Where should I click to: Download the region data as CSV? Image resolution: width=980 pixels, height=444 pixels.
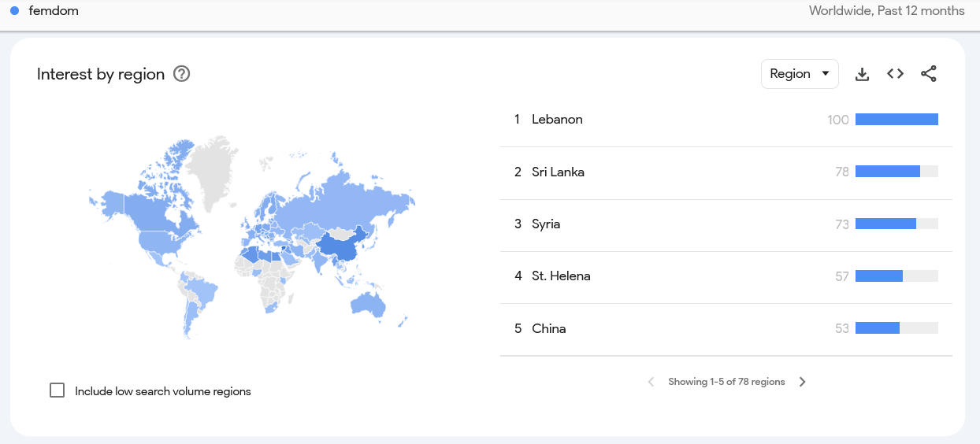[863, 74]
